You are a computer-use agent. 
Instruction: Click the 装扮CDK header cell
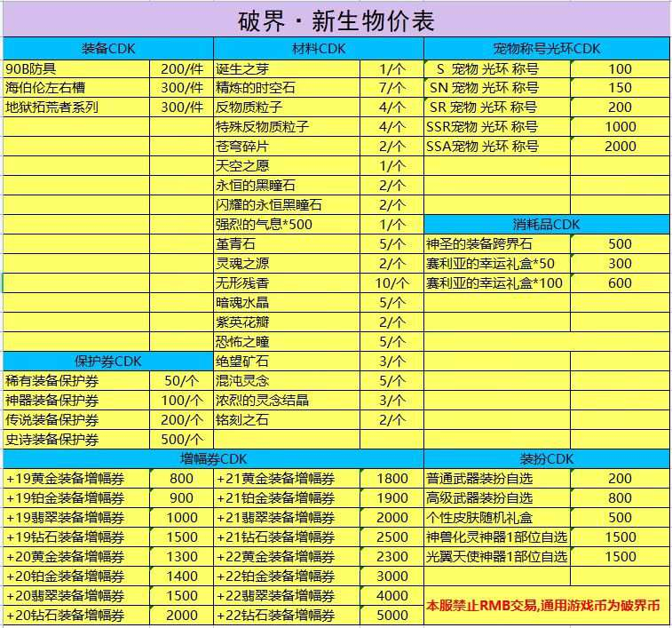point(547,459)
